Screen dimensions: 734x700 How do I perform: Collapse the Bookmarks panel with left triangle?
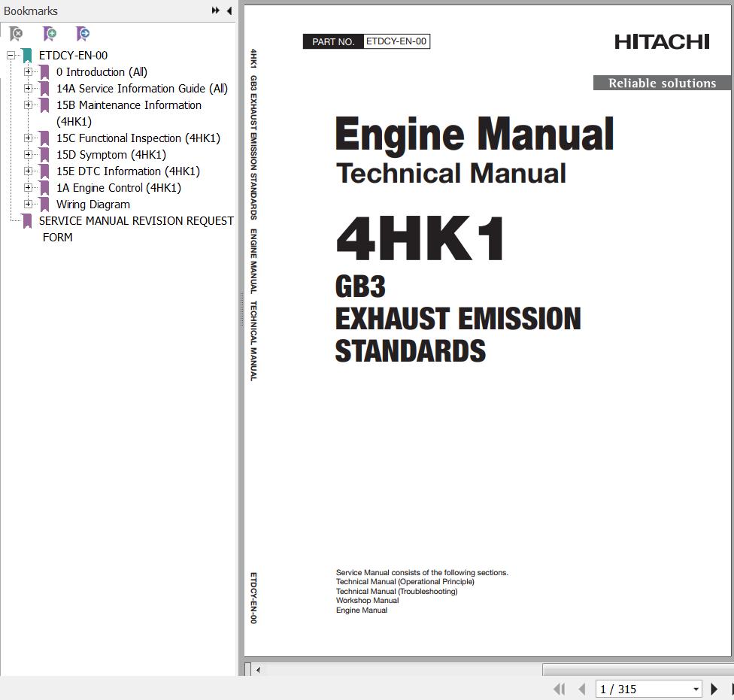[x=229, y=11]
